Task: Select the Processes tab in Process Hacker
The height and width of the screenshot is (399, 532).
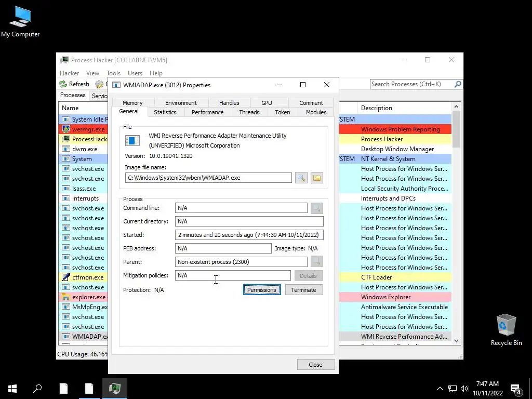Action: pyautogui.click(x=73, y=96)
